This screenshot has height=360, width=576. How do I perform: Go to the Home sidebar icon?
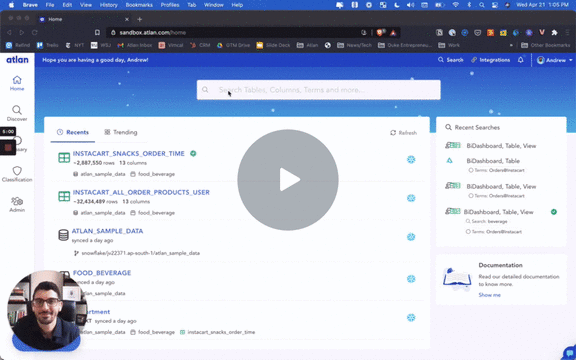click(x=17, y=83)
